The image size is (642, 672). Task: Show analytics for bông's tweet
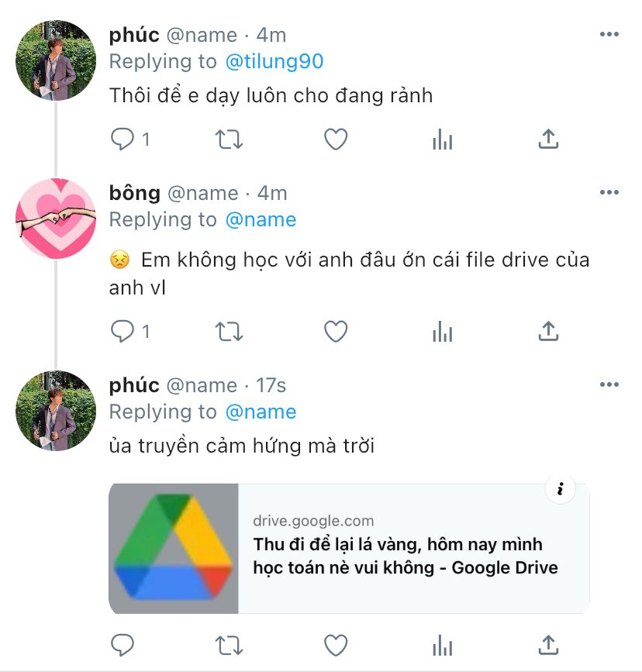tap(442, 332)
